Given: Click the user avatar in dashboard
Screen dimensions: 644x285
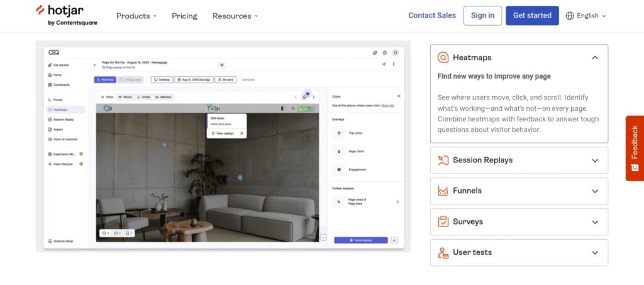Looking at the screenshot, I should click(x=396, y=53).
